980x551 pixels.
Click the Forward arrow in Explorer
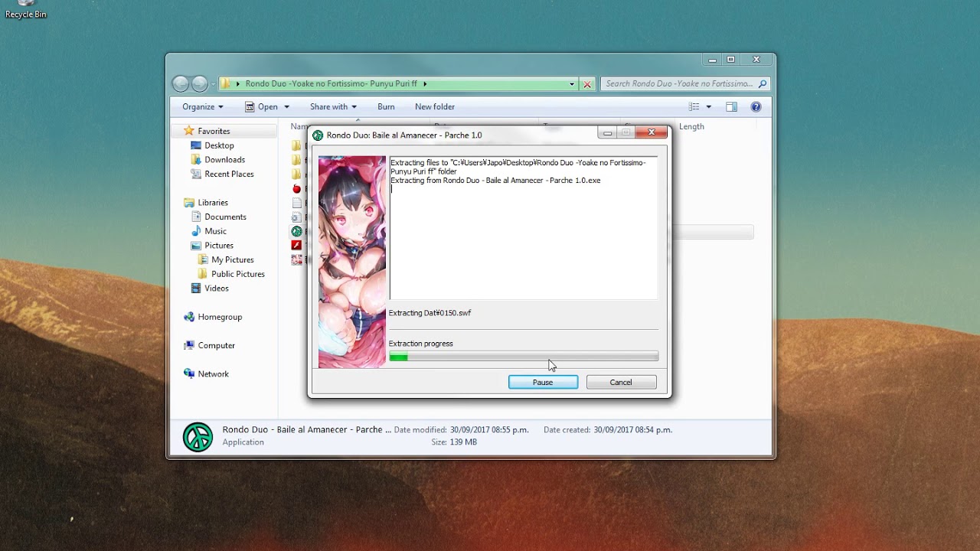200,83
